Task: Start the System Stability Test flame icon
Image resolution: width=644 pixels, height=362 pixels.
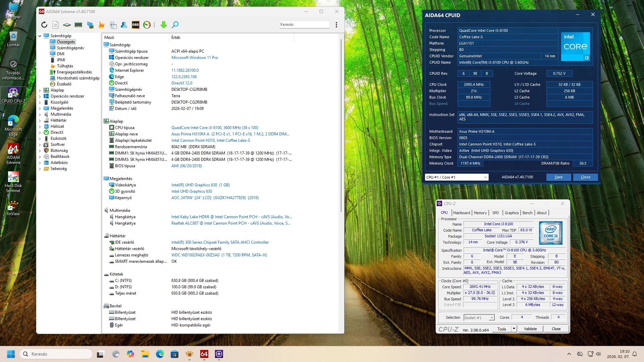Action: coord(101,24)
